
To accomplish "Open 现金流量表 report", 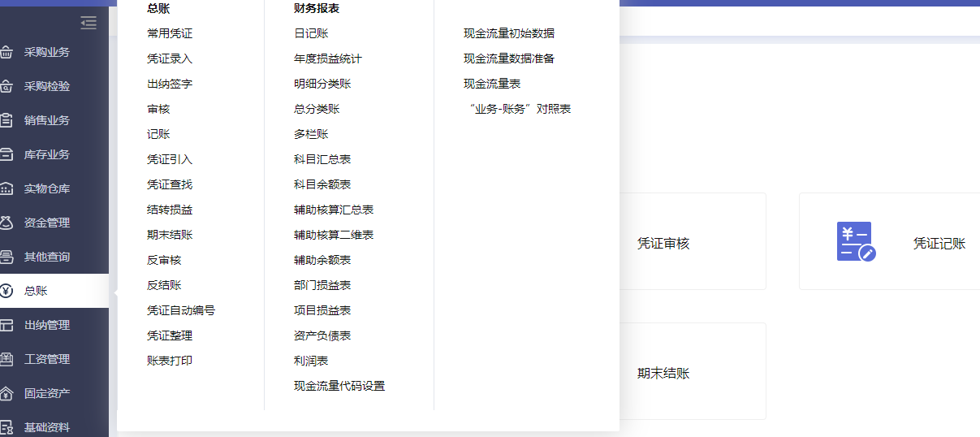I will pos(492,84).
